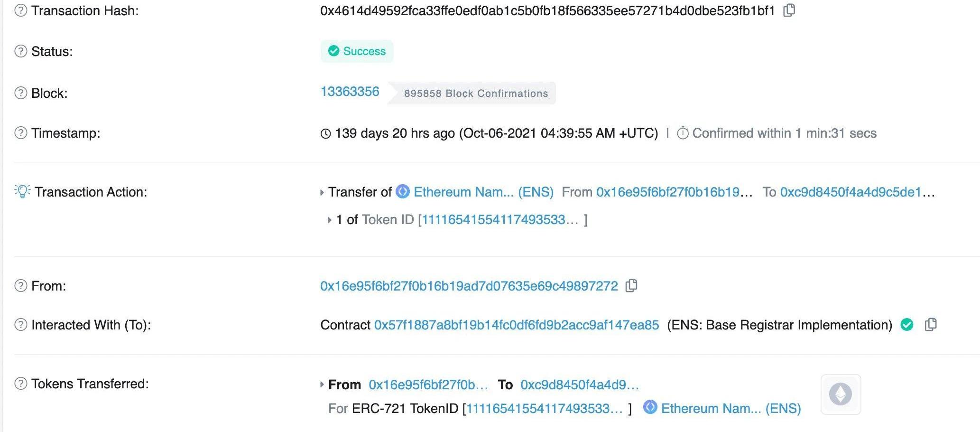
Task: Expand the Transfer of ENS action arrow
Action: click(322, 192)
